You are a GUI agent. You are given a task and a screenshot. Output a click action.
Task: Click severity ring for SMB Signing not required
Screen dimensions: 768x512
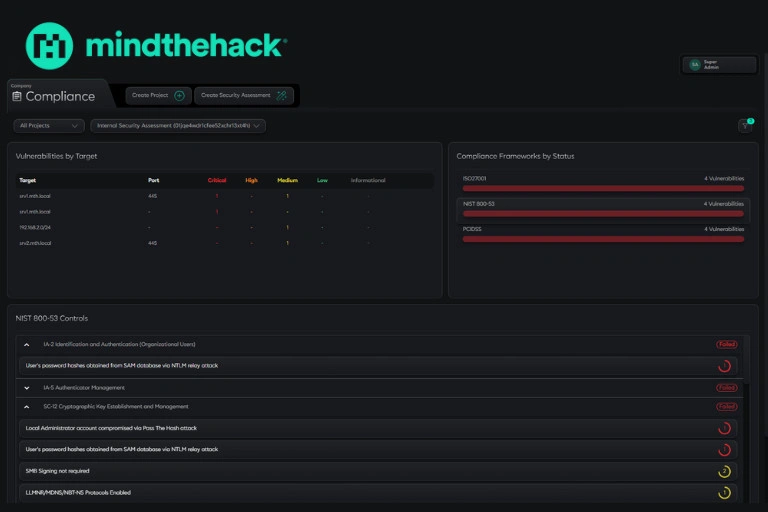[725, 471]
